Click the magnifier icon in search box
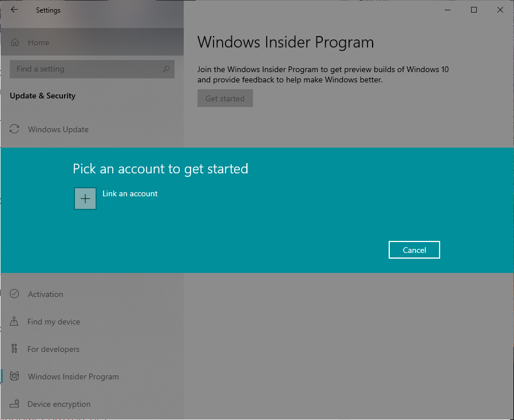The height and width of the screenshot is (420, 514). (166, 69)
